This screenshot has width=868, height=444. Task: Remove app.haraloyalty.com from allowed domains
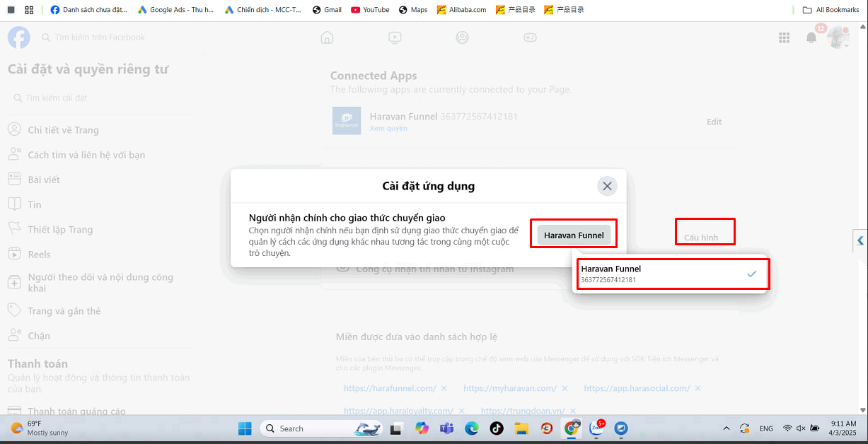[461, 410]
